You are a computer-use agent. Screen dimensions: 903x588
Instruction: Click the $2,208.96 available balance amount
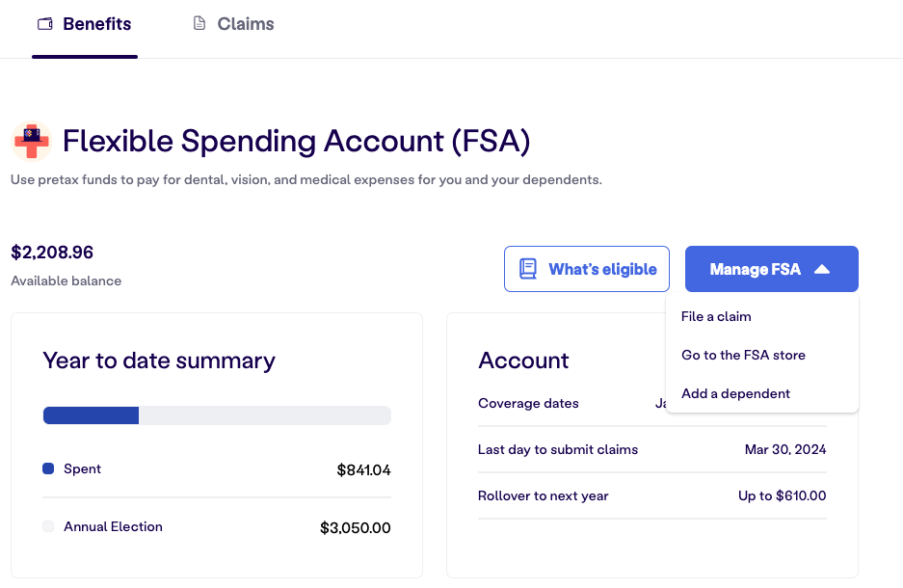pos(52,253)
